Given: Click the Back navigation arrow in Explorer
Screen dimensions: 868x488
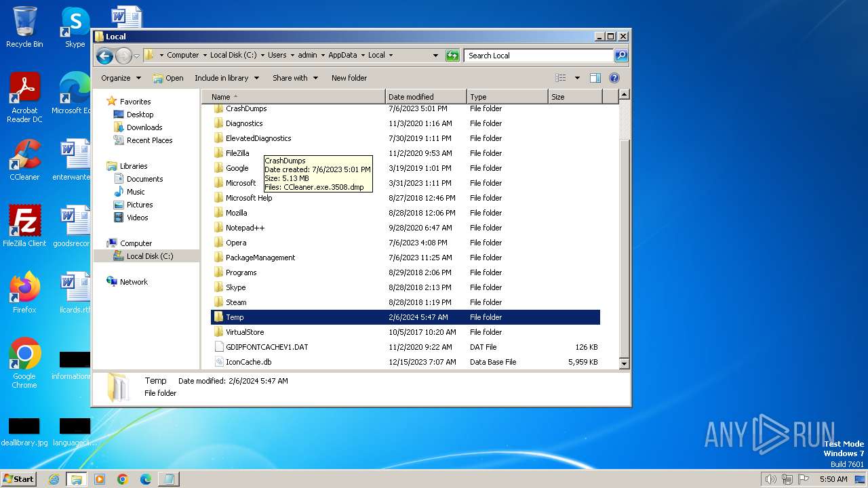Looking at the screenshot, I should (104, 56).
